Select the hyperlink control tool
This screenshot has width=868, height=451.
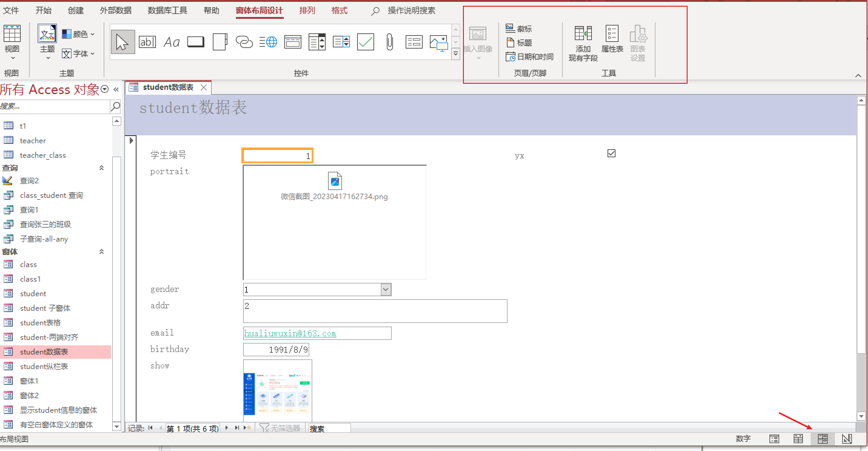244,42
